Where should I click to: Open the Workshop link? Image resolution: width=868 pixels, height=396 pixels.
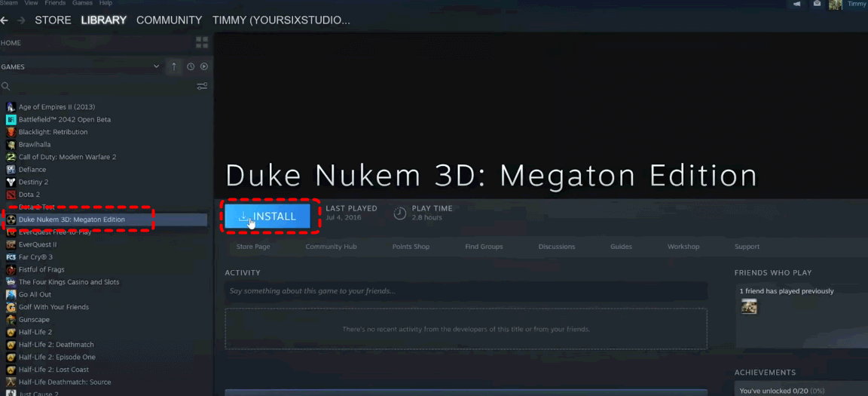pyautogui.click(x=683, y=247)
